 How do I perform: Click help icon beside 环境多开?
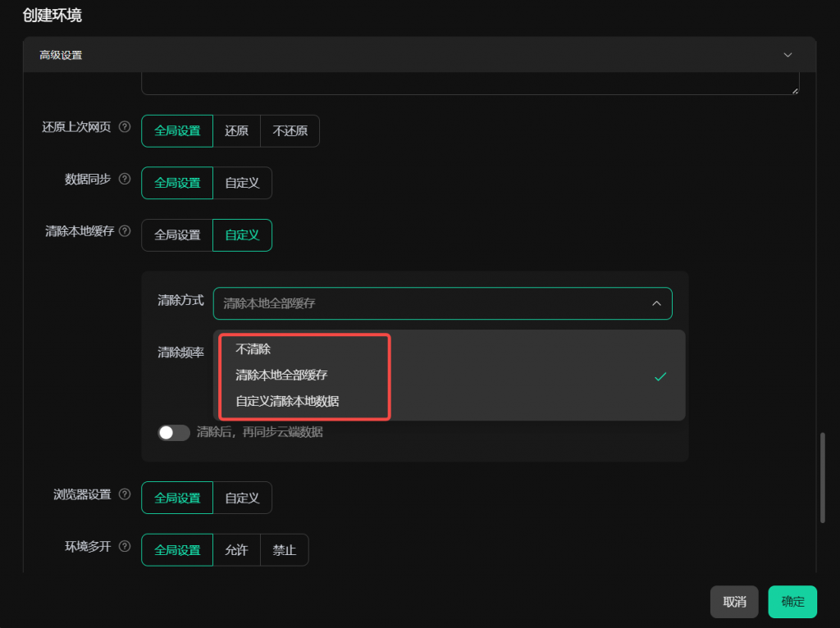[x=125, y=546]
